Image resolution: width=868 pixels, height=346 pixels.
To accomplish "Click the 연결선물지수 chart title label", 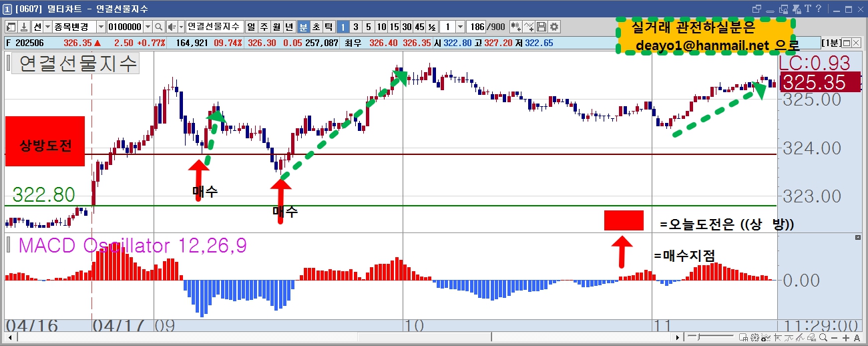I will point(78,63).
